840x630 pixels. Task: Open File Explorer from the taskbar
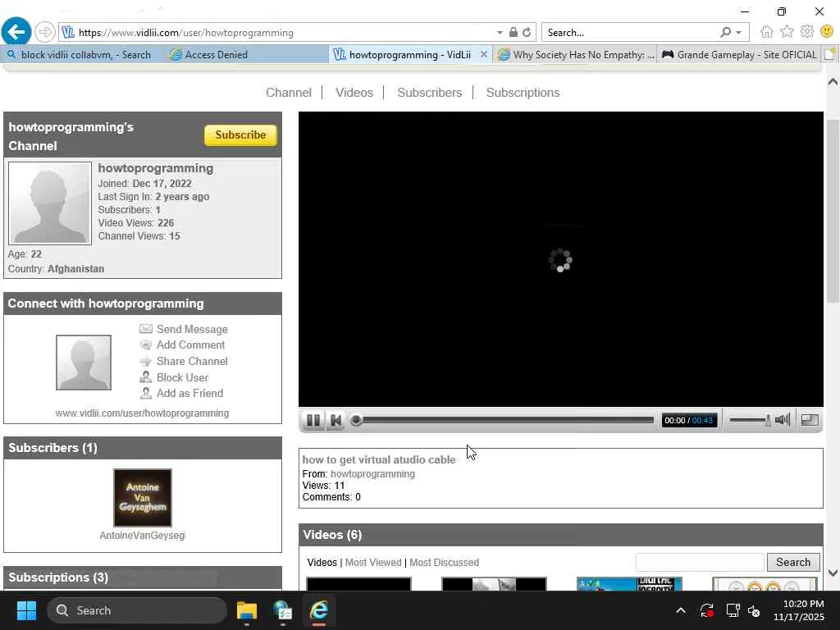246,610
